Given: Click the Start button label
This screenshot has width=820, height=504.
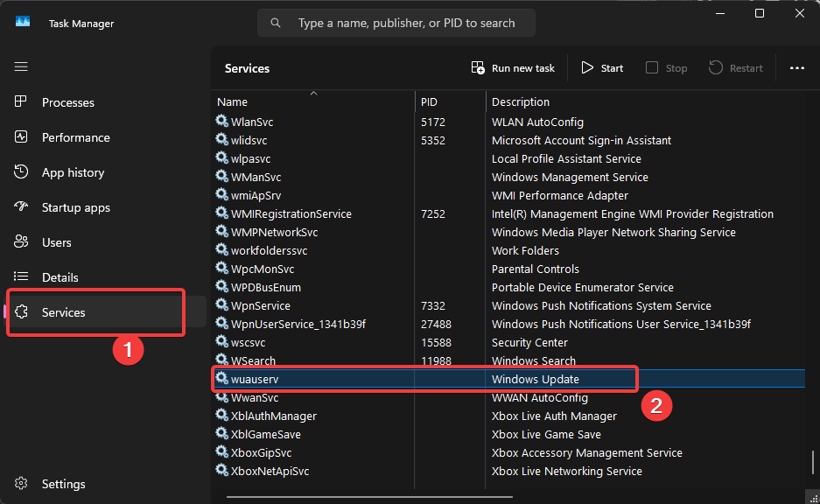Looking at the screenshot, I should [x=612, y=68].
